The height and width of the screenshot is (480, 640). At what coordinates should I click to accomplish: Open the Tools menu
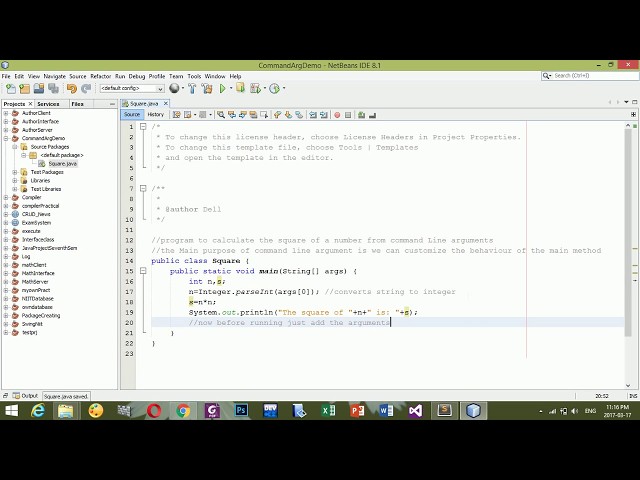(194, 76)
